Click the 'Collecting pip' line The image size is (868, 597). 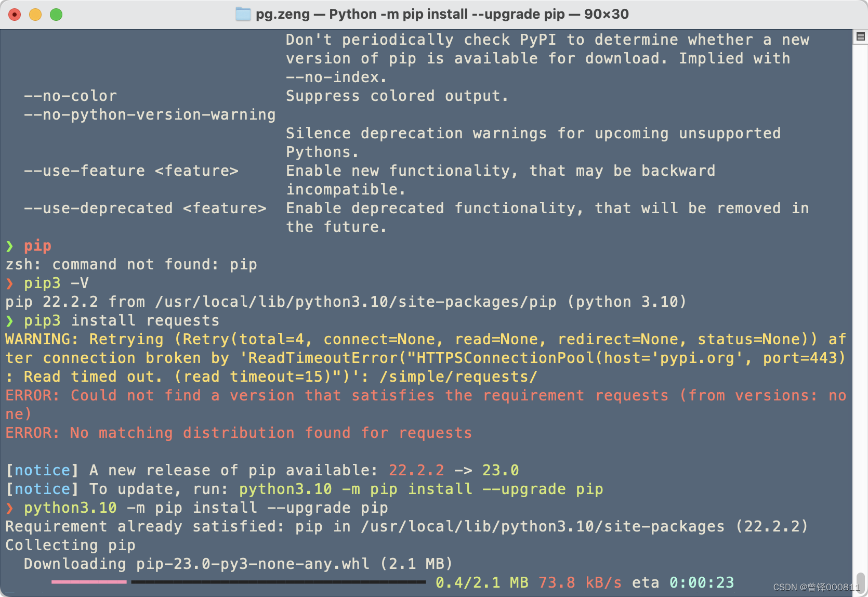[70, 546]
